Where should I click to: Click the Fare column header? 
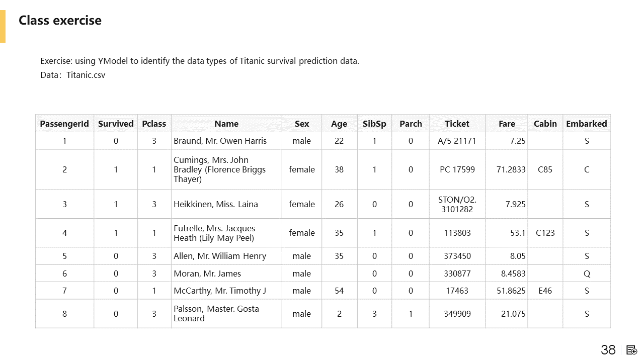[507, 124]
